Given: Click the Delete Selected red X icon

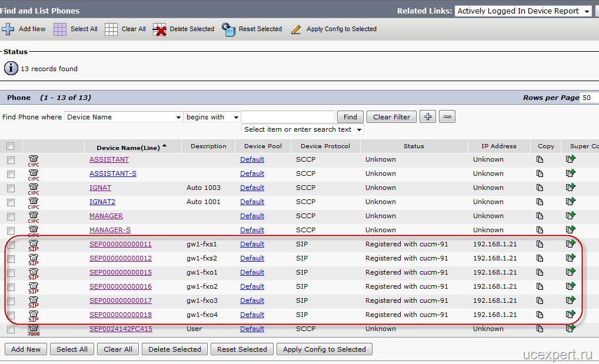Looking at the screenshot, I should click(x=159, y=29).
